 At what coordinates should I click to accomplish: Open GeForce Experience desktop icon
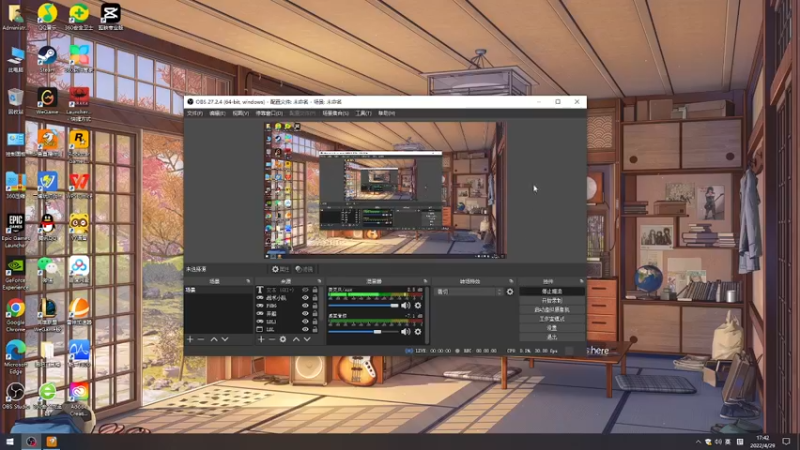point(16,273)
